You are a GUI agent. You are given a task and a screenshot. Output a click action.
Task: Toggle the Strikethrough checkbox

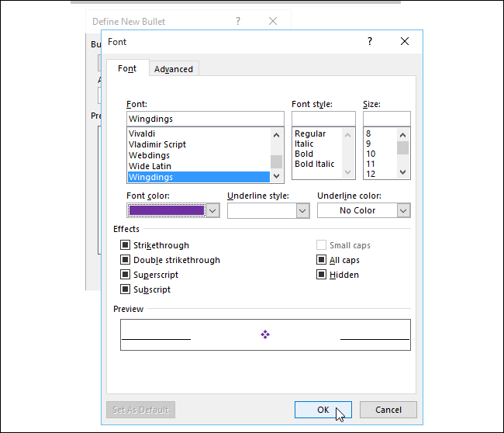pyautogui.click(x=125, y=245)
